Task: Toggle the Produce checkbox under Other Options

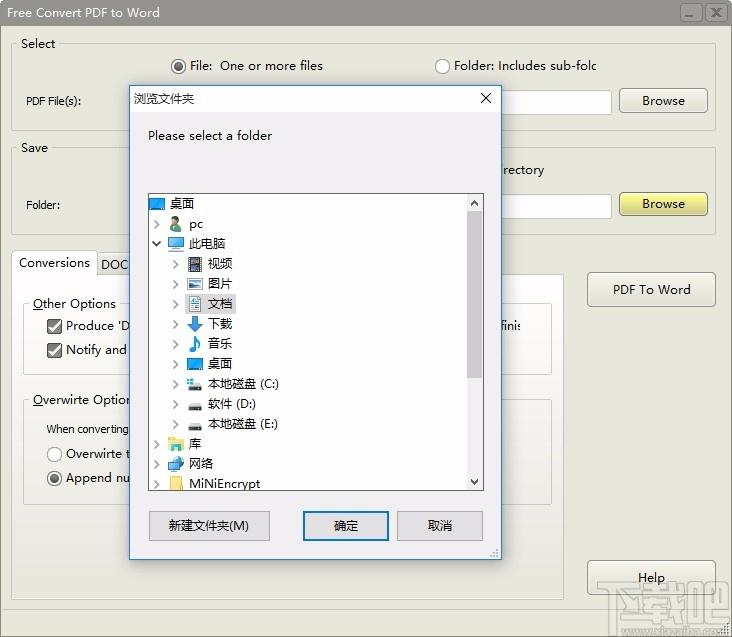Action: tap(55, 326)
